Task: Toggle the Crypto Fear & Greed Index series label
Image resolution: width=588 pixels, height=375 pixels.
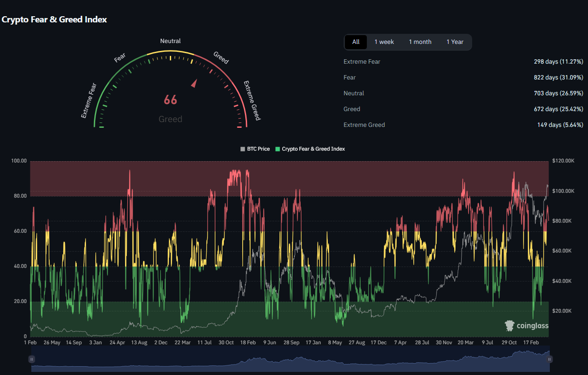Action: tap(313, 149)
